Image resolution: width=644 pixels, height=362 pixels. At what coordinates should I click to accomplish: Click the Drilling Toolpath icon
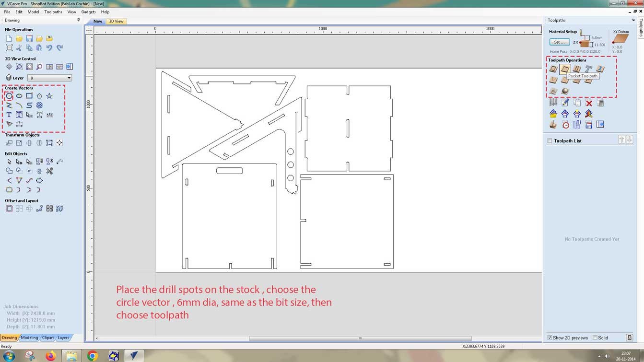coord(577,69)
